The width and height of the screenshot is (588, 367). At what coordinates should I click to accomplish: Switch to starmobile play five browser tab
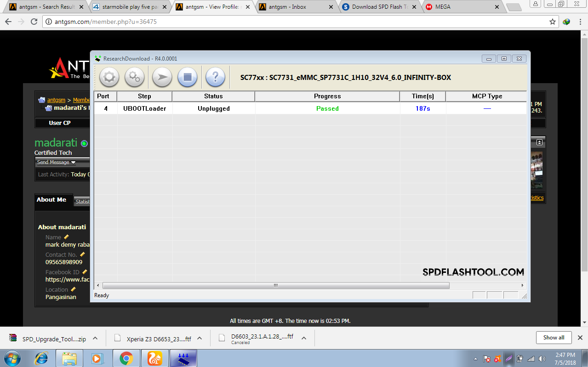point(130,7)
